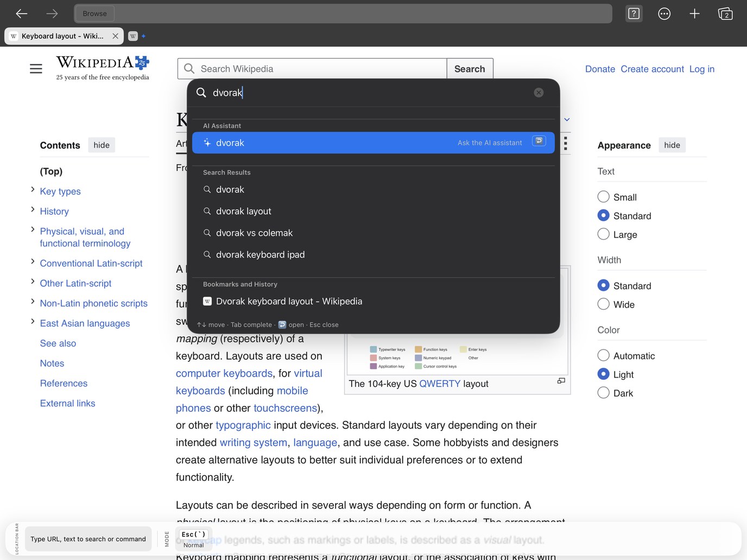The image size is (747, 560).
Task: Click the Wikipedia Search button
Action: [x=470, y=69]
